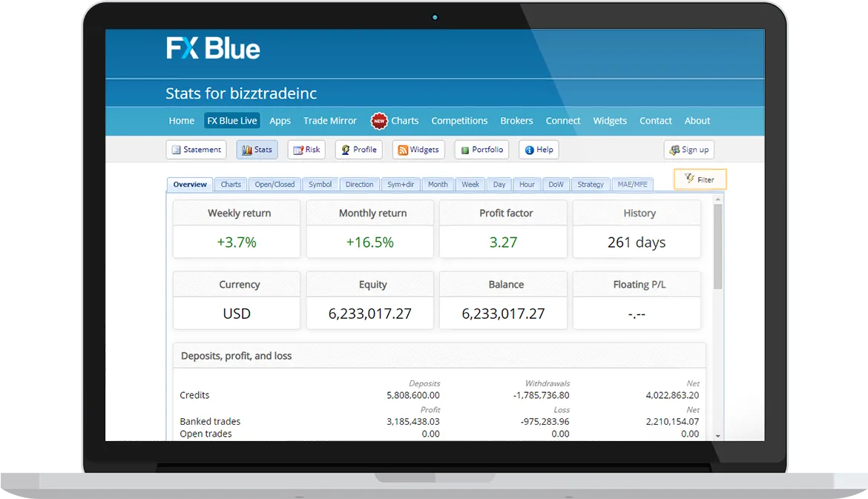Click the Sign up button
The image size is (868, 499).
point(688,149)
